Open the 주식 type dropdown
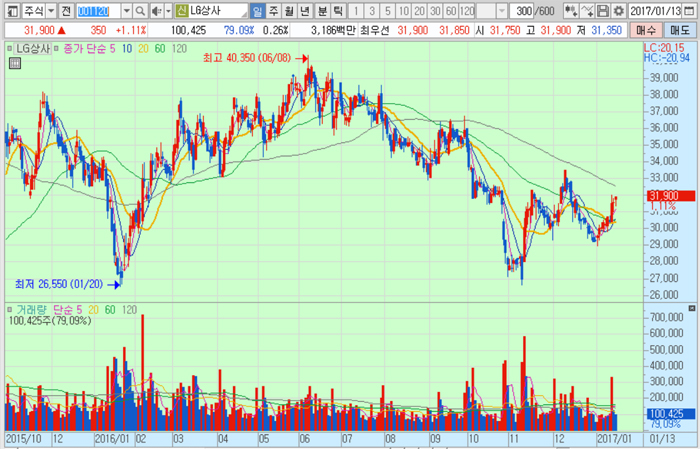700x449 pixels. coord(50,10)
